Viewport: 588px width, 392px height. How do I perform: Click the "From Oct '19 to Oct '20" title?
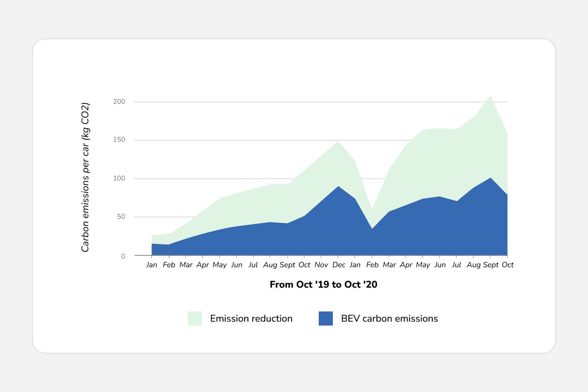point(323,285)
